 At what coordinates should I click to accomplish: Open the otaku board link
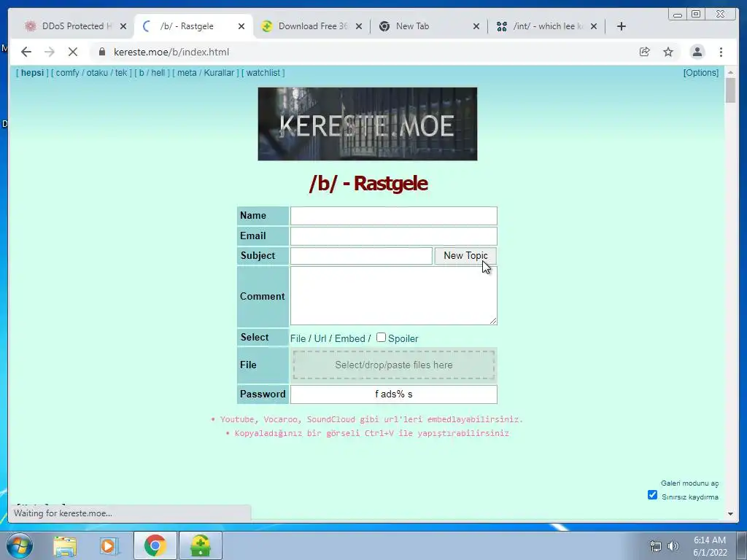click(97, 73)
